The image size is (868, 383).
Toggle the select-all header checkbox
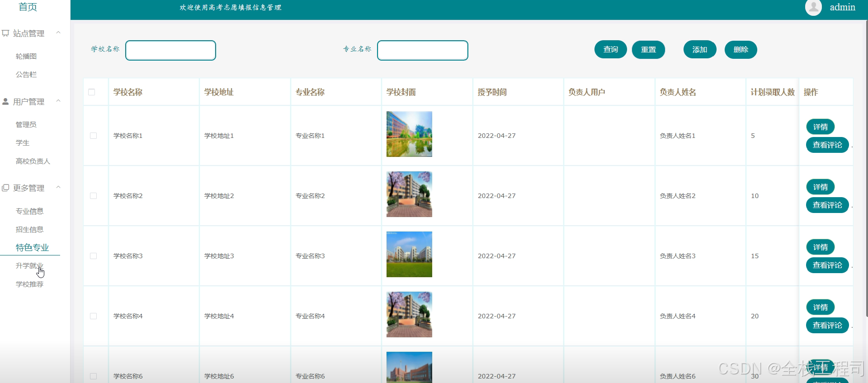point(92,92)
